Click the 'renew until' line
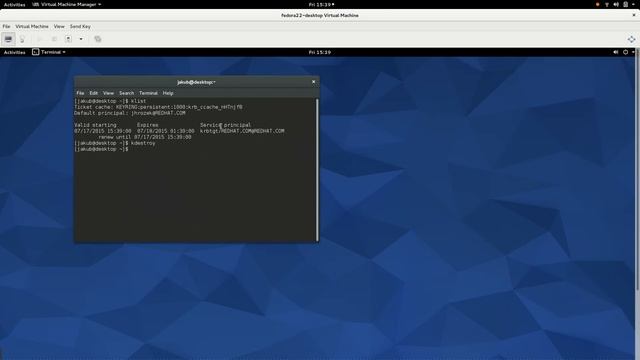Viewport: 640px width, 360px height. (x=144, y=137)
